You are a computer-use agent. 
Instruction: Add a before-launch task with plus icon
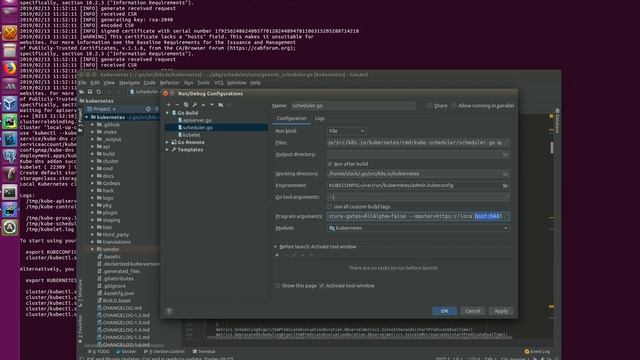click(x=277, y=255)
